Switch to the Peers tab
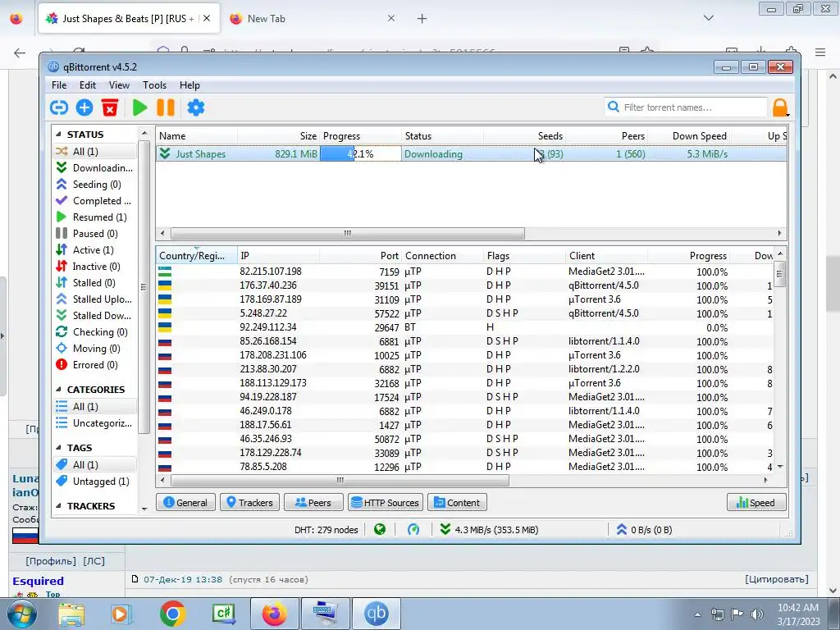Screen dimensions: 840x630 pyautogui.click(x=313, y=503)
